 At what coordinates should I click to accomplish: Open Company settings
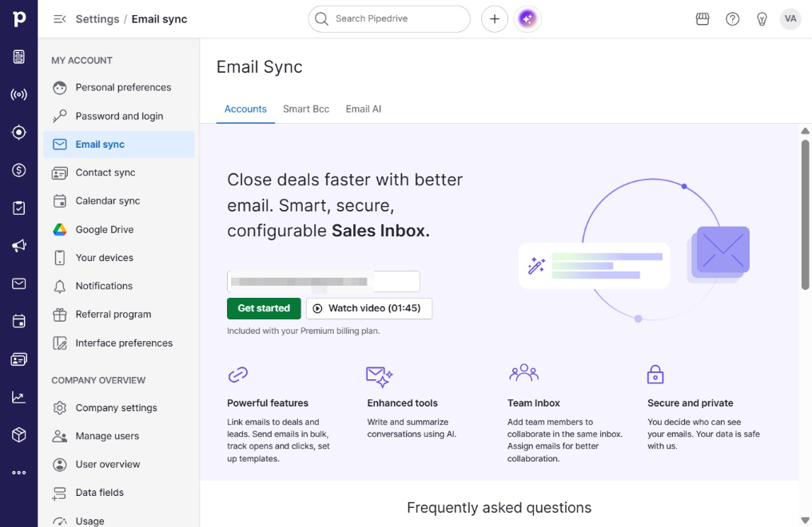[x=119, y=407]
